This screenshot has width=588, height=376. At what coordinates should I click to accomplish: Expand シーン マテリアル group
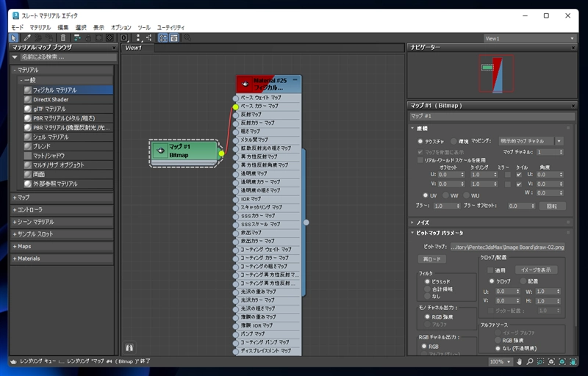pos(62,222)
